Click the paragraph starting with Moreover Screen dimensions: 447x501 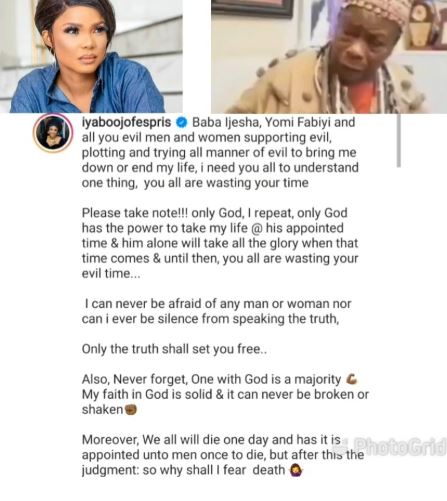[223, 455]
